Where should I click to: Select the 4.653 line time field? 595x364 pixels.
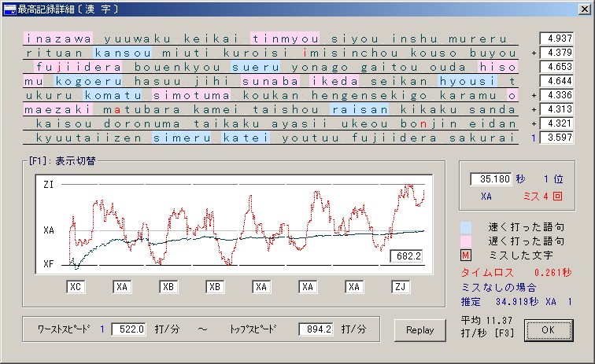click(556, 67)
